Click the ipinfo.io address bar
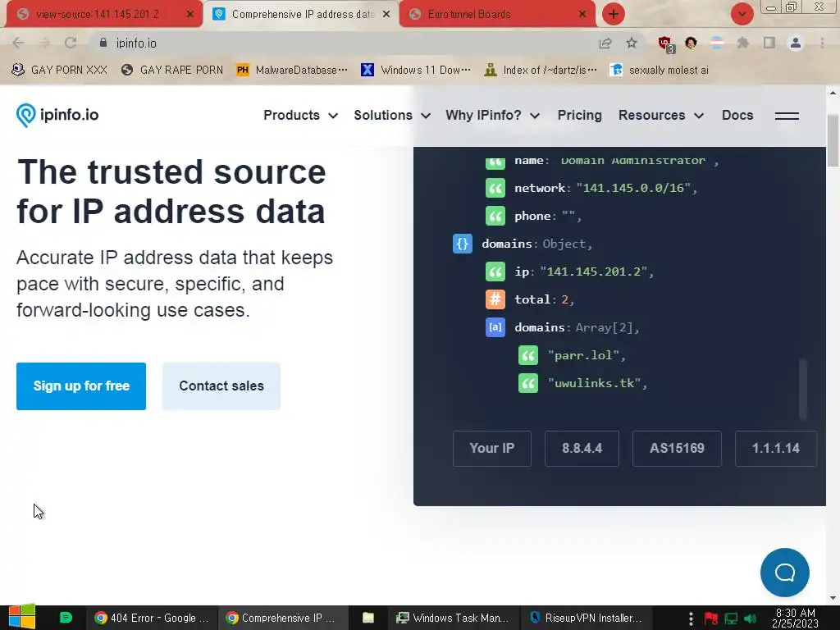This screenshot has height=630, width=840. click(x=343, y=43)
